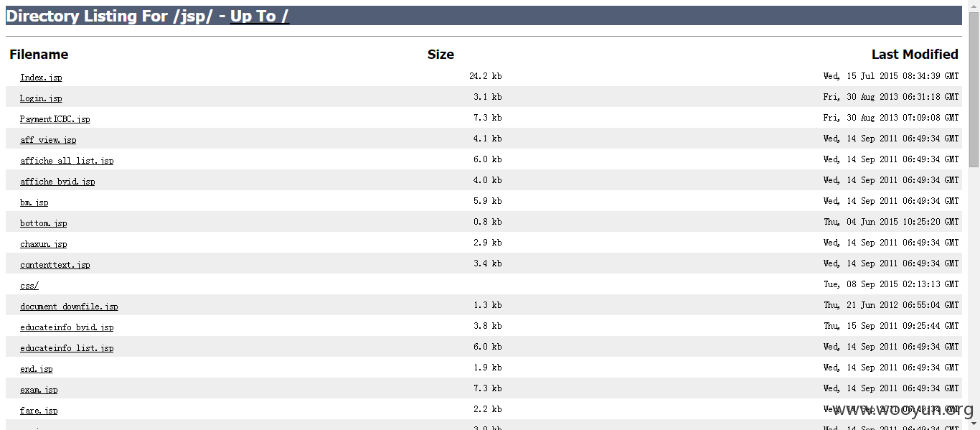Click the aff_view.jsp link
The image size is (980, 430).
(48, 140)
